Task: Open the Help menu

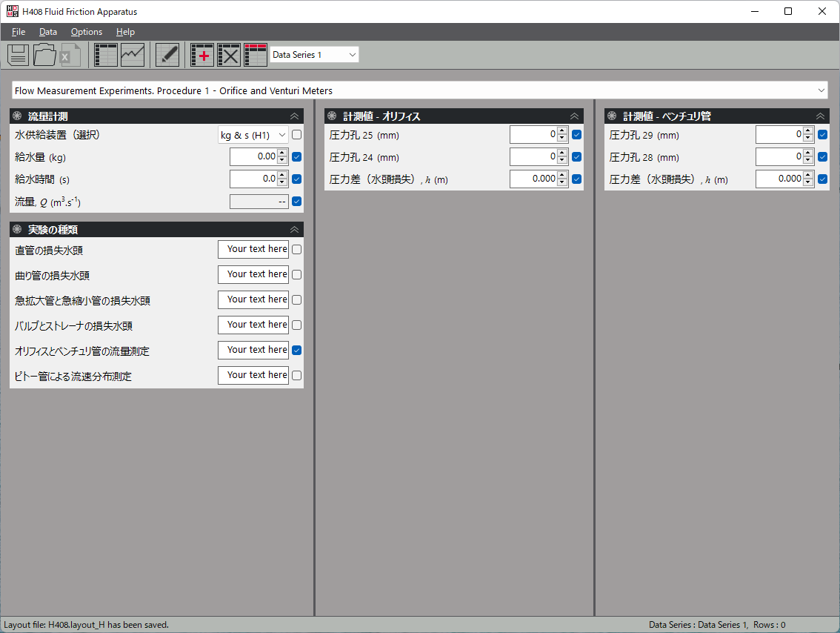Action: coord(125,32)
